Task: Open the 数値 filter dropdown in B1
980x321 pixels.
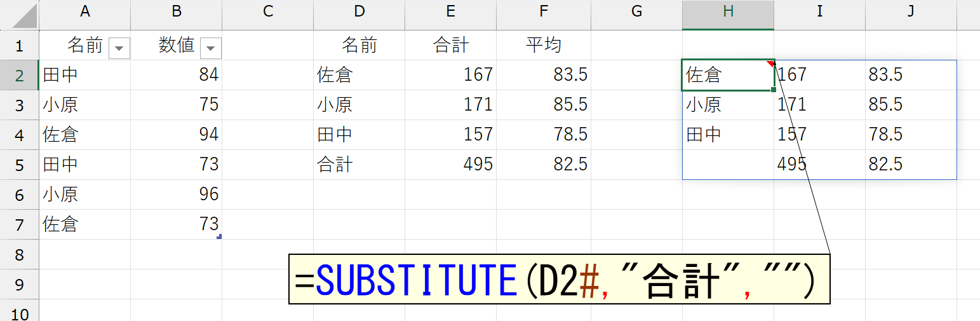Action: tap(211, 48)
